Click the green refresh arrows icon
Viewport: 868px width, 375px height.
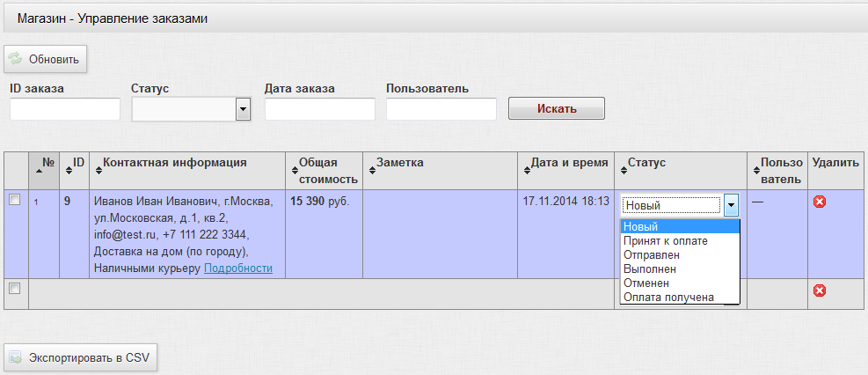[x=15, y=59]
